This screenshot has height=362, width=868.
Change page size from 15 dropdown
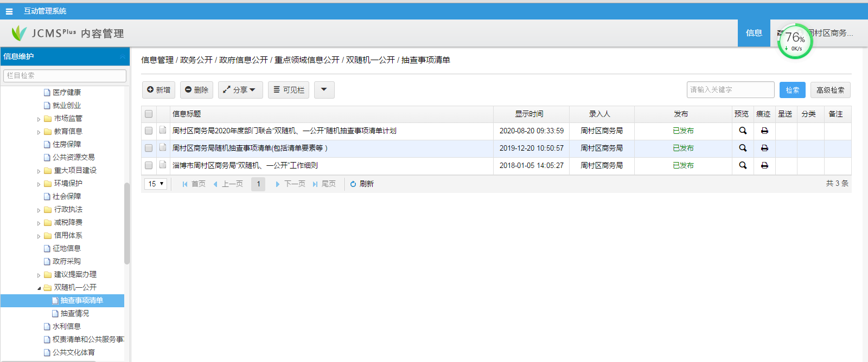click(x=156, y=184)
